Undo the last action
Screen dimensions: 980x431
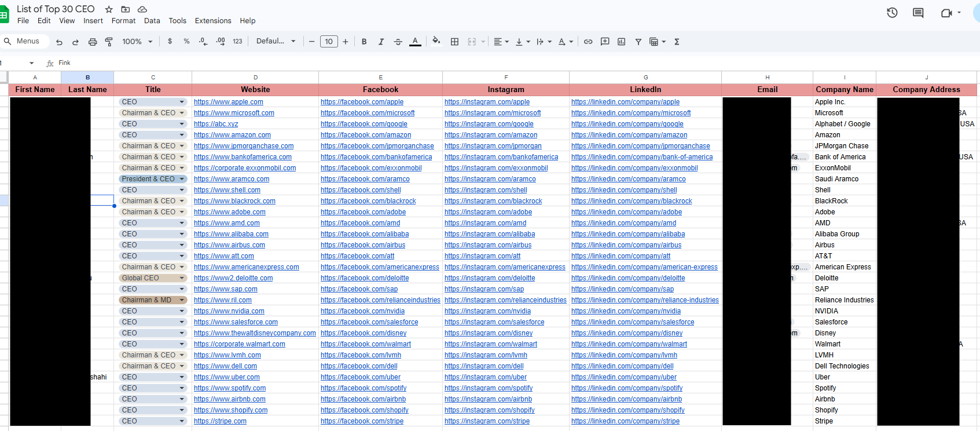point(59,42)
